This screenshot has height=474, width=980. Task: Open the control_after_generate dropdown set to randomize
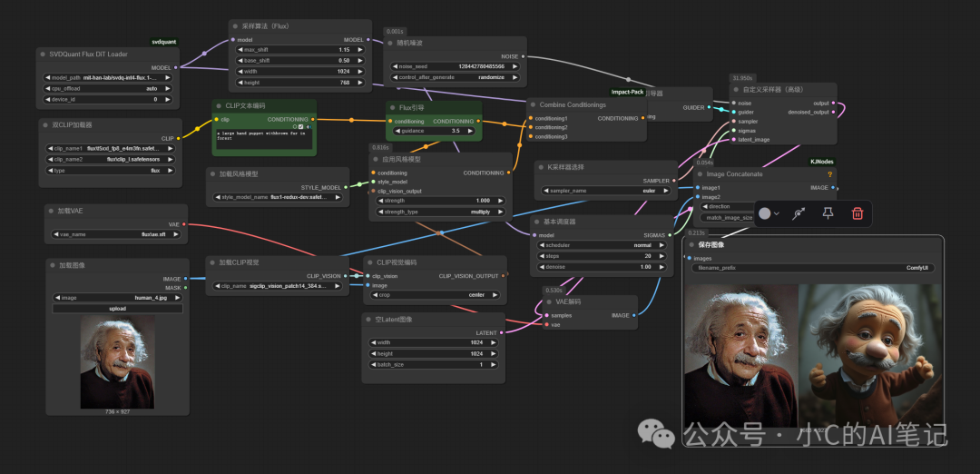click(455, 77)
